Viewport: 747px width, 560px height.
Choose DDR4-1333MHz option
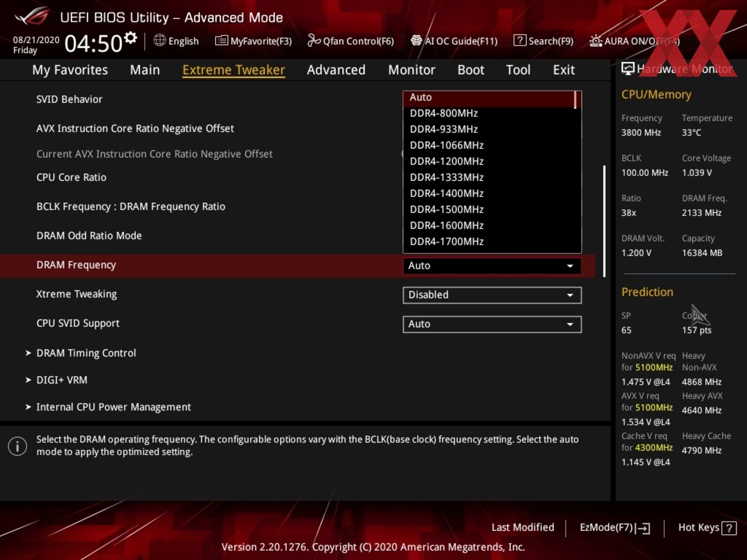[x=489, y=177]
